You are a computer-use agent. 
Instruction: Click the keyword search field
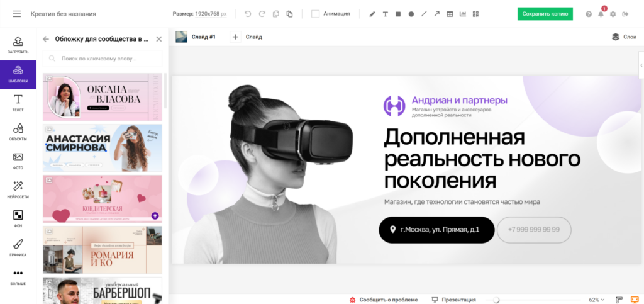pyautogui.click(x=103, y=59)
